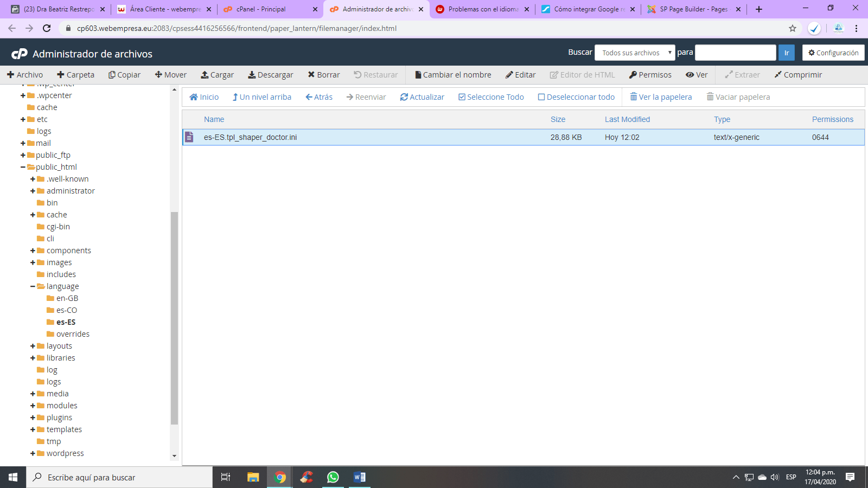Click the cPanel logo icon
868x488 pixels.
[x=20, y=54]
